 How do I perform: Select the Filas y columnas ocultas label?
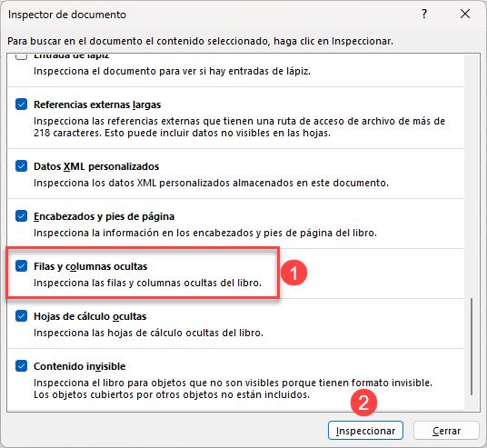tap(90, 266)
